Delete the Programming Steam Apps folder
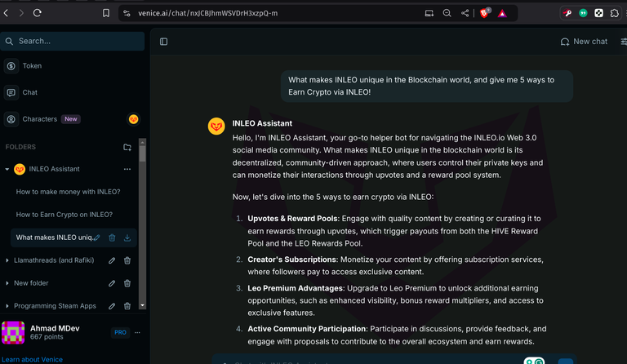 [x=127, y=306]
